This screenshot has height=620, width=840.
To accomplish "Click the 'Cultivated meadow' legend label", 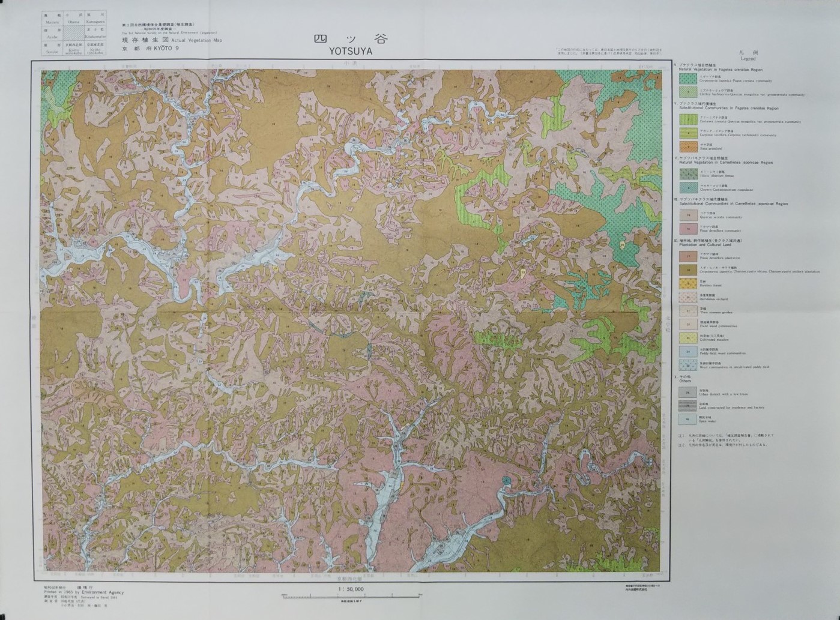I will [714, 340].
